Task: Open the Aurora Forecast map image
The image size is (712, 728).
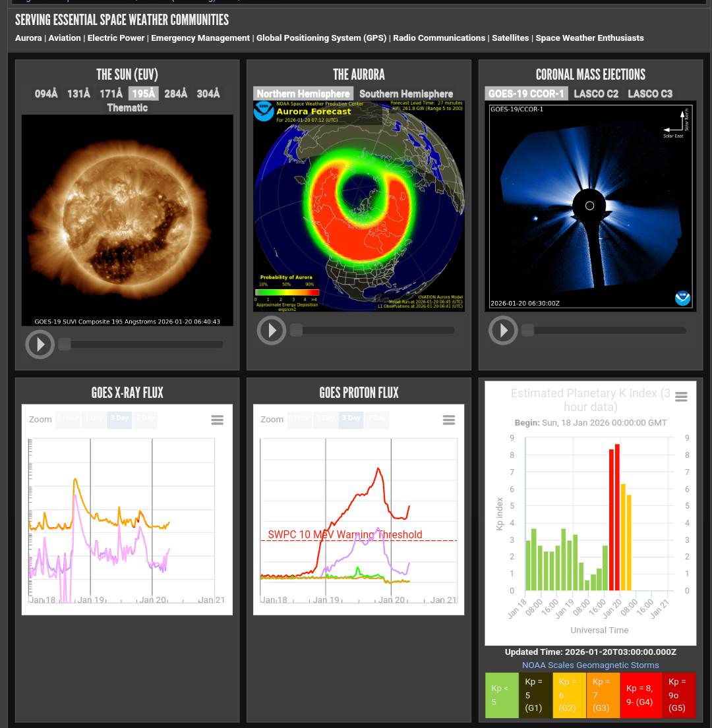Action: (359, 206)
